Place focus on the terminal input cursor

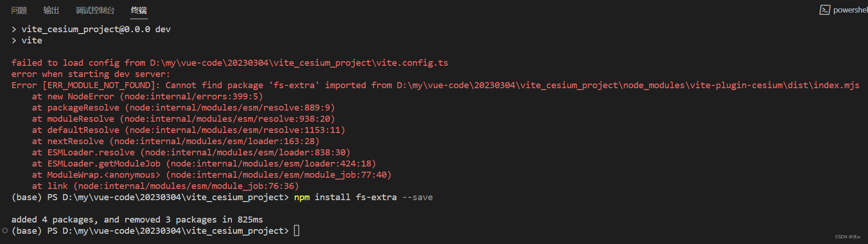(296, 230)
